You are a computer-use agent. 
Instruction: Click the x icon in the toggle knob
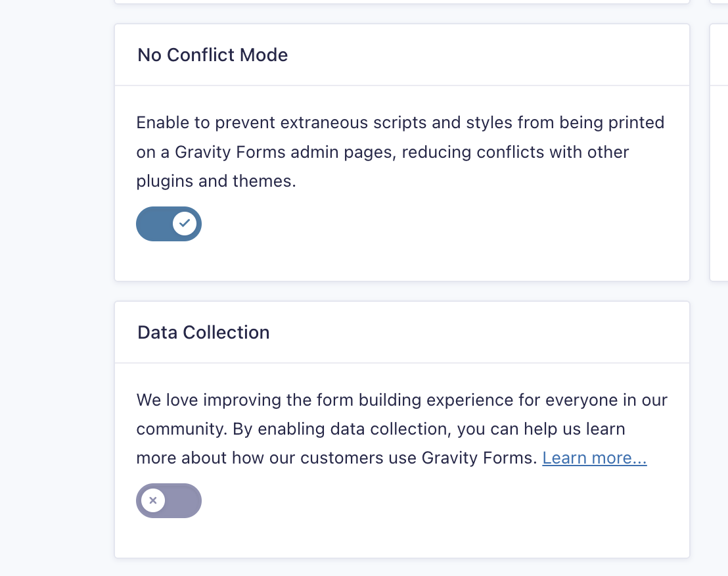click(x=153, y=500)
